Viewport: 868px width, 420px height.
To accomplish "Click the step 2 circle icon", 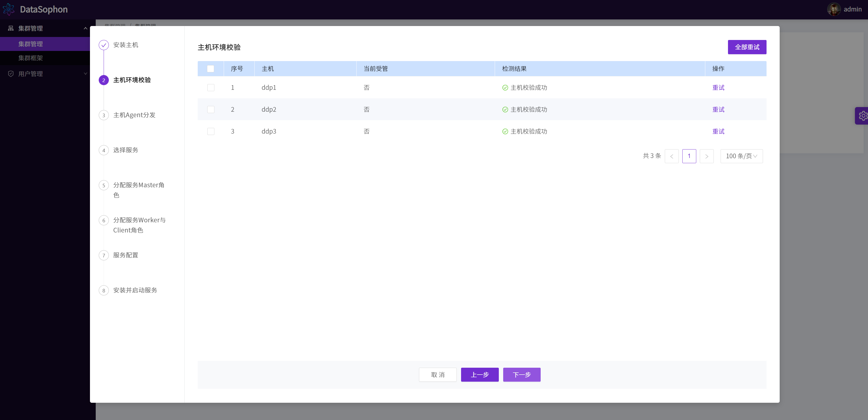I will (104, 80).
